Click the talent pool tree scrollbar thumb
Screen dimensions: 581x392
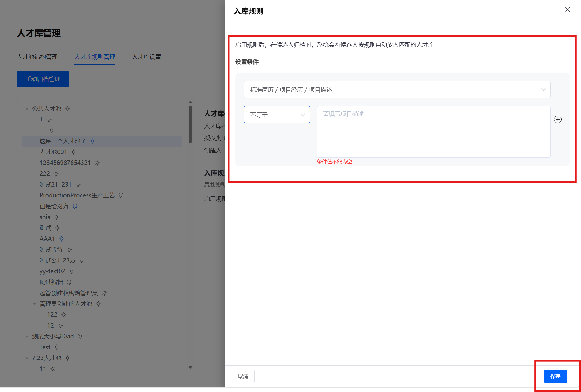pyautogui.click(x=190, y=124)
